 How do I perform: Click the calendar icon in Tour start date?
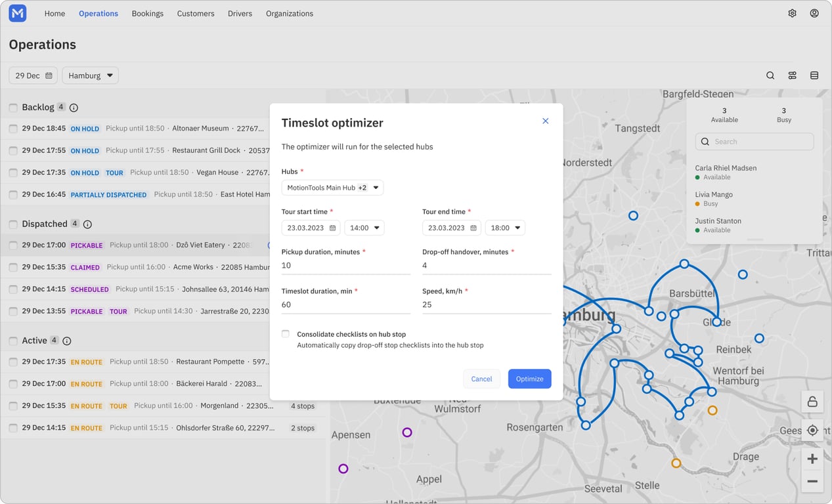(x=332, y=228)
